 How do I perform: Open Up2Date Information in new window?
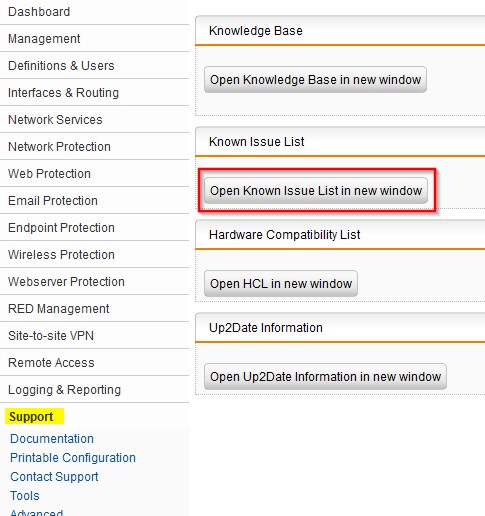point(325,377)
